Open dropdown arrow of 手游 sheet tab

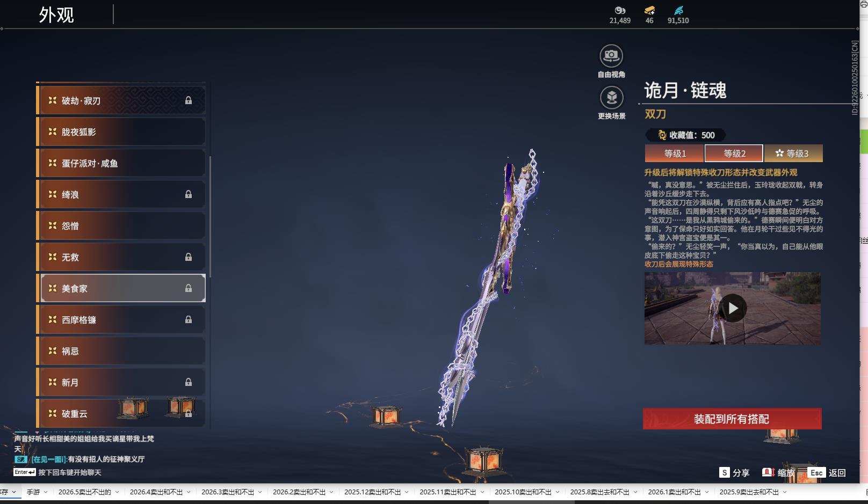[46, 492]
